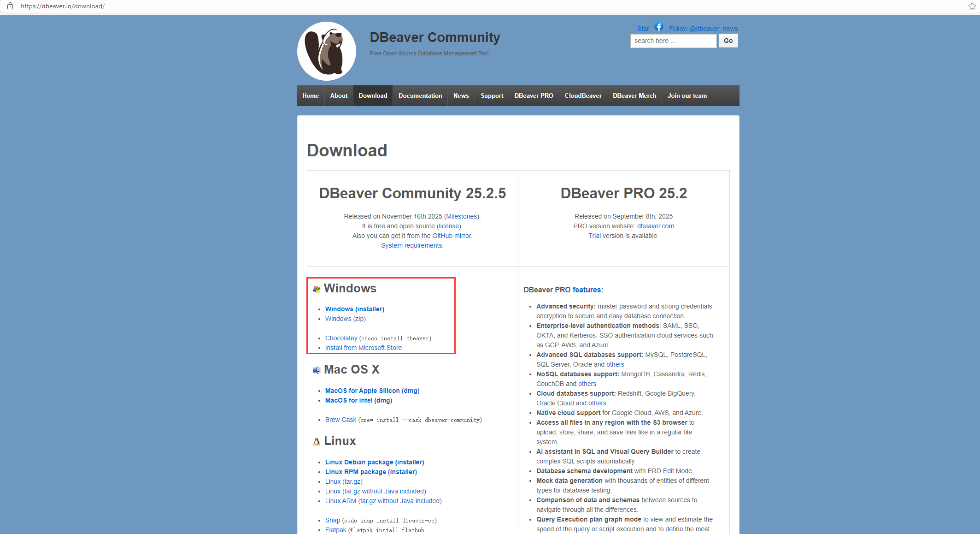Click the Linux penguin icon

pos(317,442)
